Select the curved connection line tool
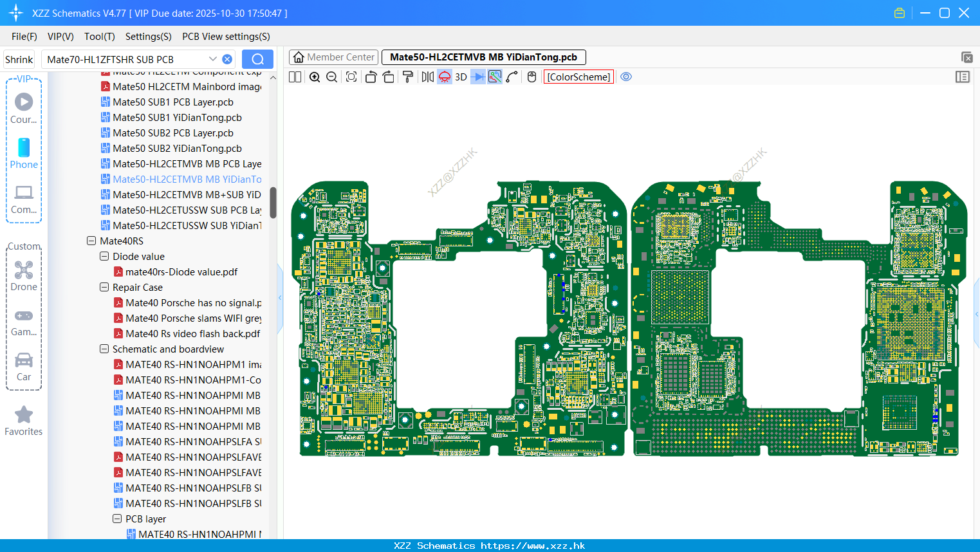 tap(512, 77)
